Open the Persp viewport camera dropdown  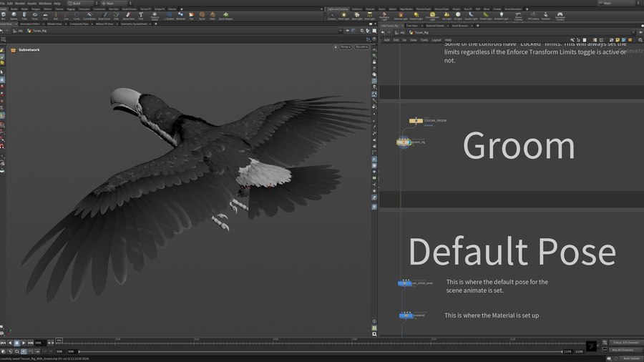pos(345,47)
